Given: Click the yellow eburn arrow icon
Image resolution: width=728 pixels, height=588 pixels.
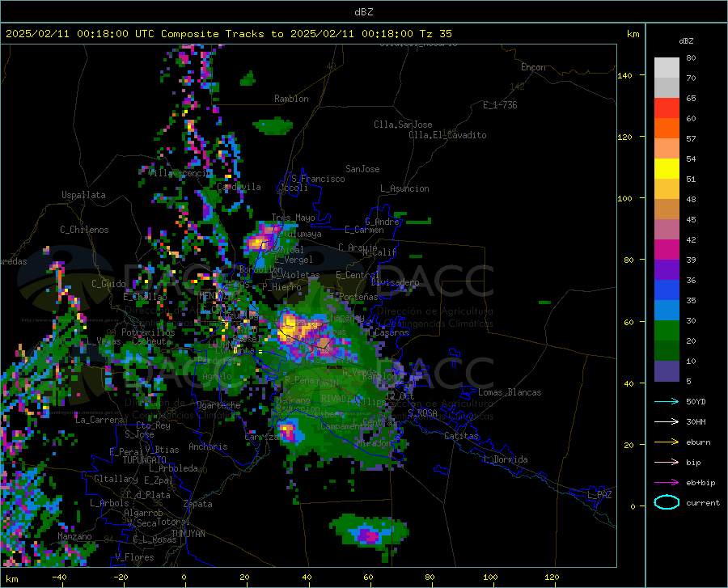Looking at the screenshot, I should [x=667, y=442].
